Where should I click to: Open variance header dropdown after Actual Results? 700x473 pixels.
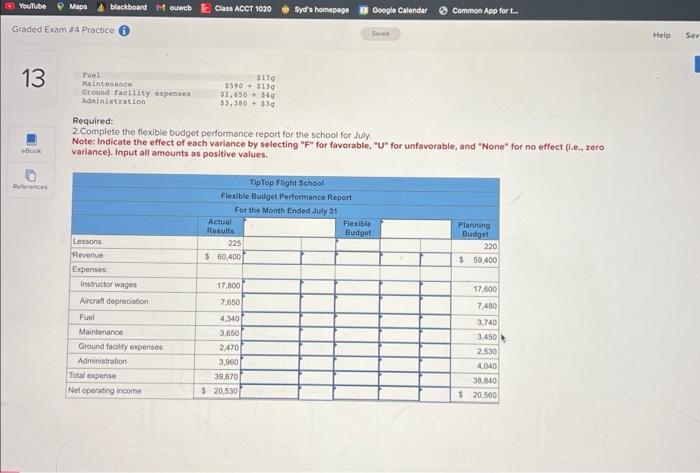click(289, 227)
